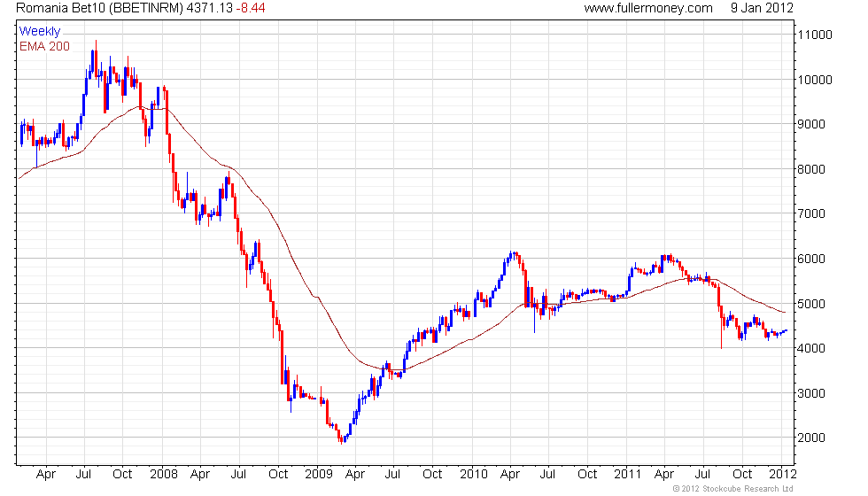Open the www.fullermoney.com link text

tap(647, 8)
